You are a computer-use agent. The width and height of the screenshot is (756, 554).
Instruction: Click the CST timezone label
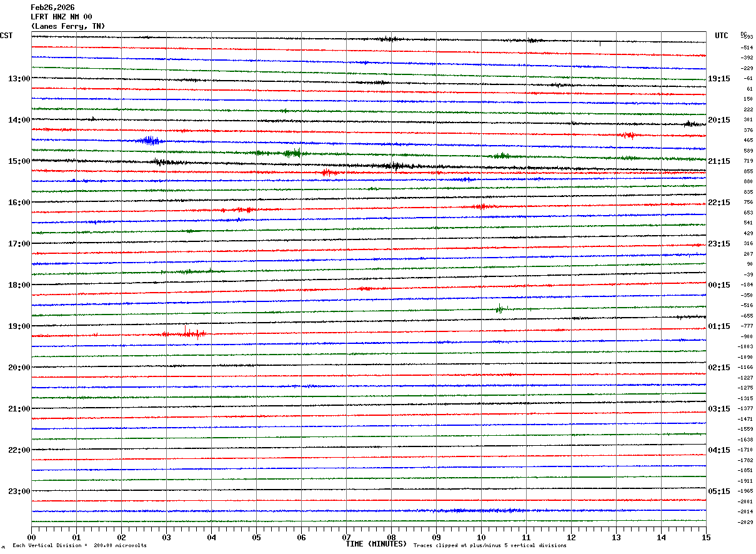tap(6, 36)
